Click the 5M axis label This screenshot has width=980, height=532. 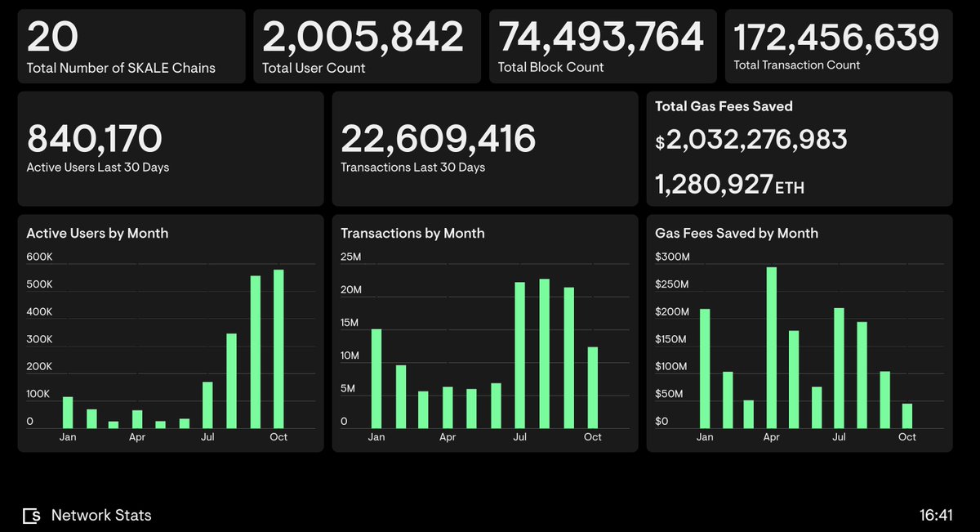pos(347,388)
